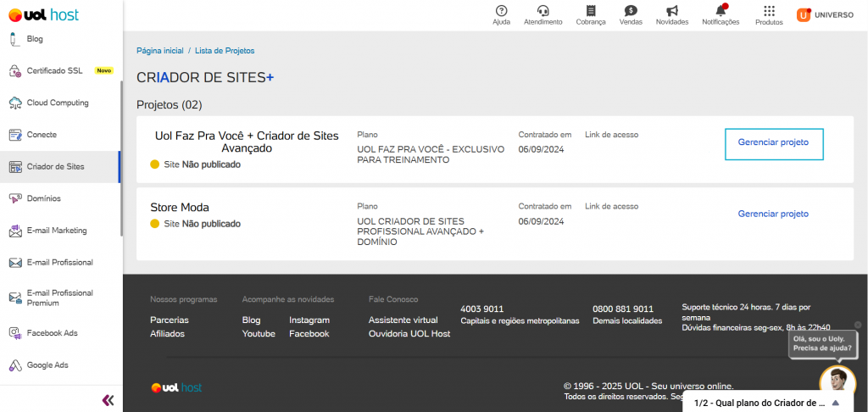Click the Domínios sidebar icon
Screen dimensions: 868x412
click(x=15, y=199)
